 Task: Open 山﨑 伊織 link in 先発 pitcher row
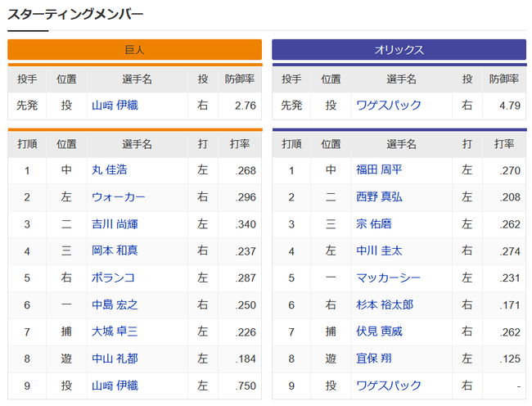click(115, 105)
